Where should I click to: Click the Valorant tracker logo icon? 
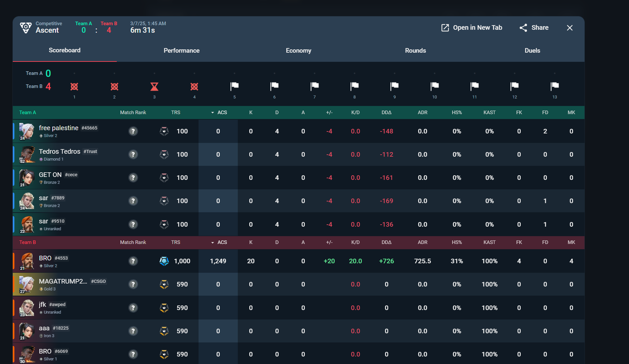[26, 27]
